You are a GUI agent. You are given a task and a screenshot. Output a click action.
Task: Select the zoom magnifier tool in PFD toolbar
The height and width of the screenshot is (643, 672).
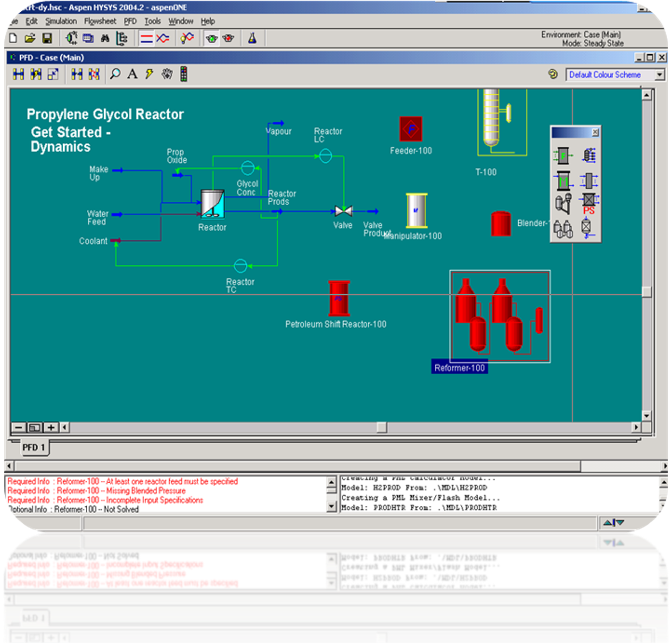click(x=115, y=74)
